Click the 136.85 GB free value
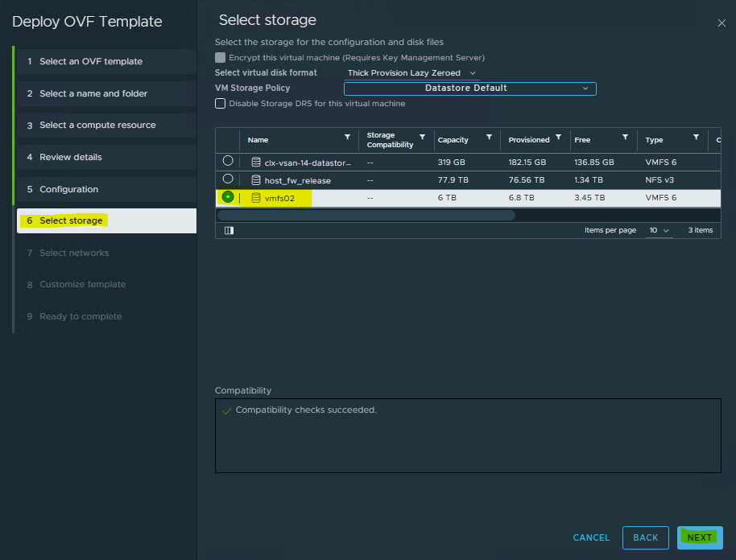This screenshot has height=560, width=736. click(x=594, y=163)
